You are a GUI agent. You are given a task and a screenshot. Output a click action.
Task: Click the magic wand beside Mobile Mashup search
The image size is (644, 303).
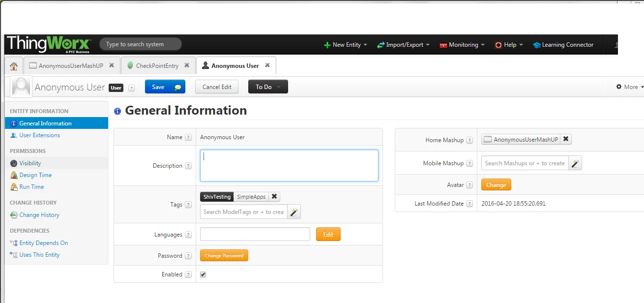tap(575, 163)
